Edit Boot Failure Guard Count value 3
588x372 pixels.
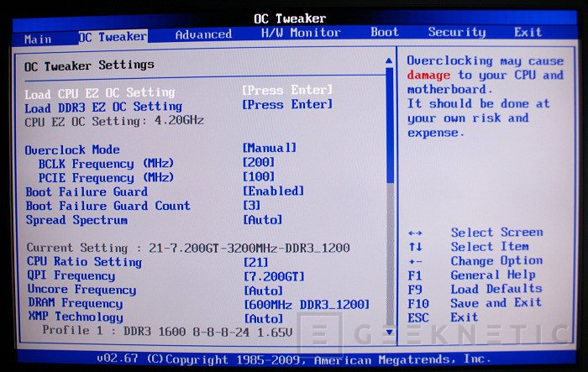[252, 205]
